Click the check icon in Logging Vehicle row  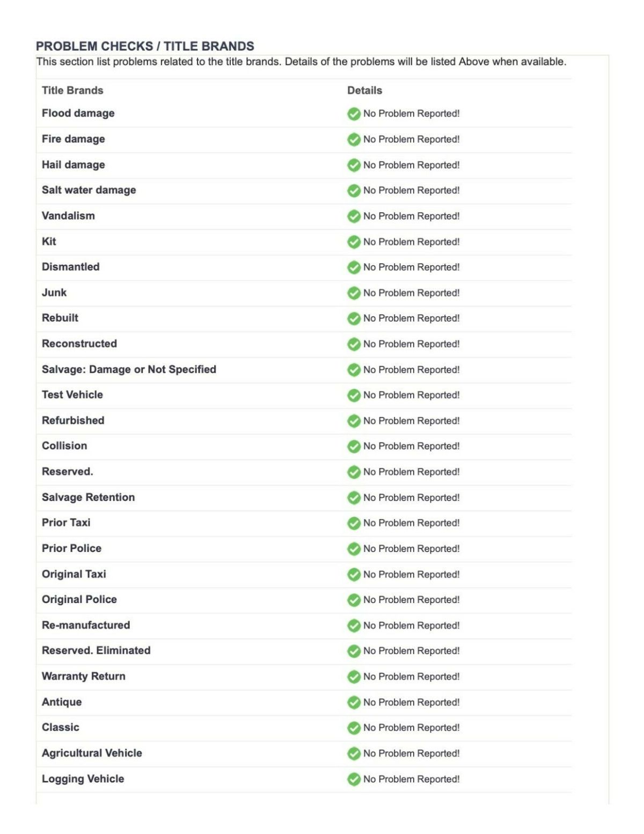tap(354, 779)
